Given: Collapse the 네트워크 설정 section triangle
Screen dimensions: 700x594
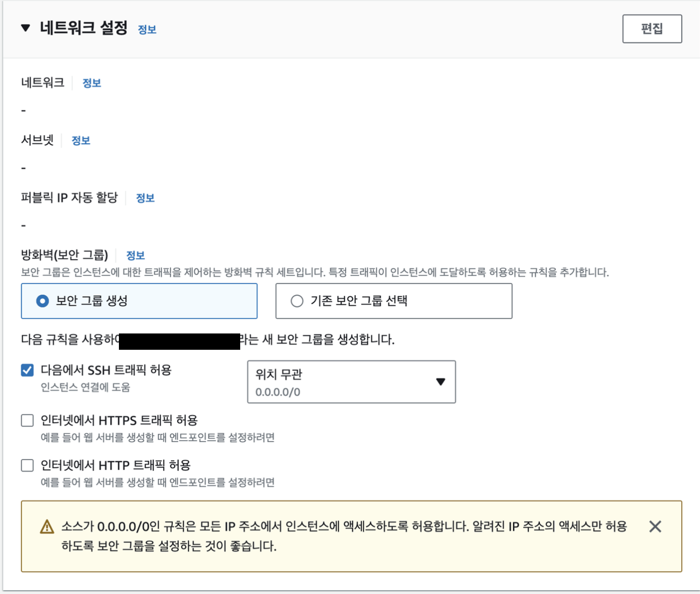Looking at the screenshot, I should tap(26, 28).
